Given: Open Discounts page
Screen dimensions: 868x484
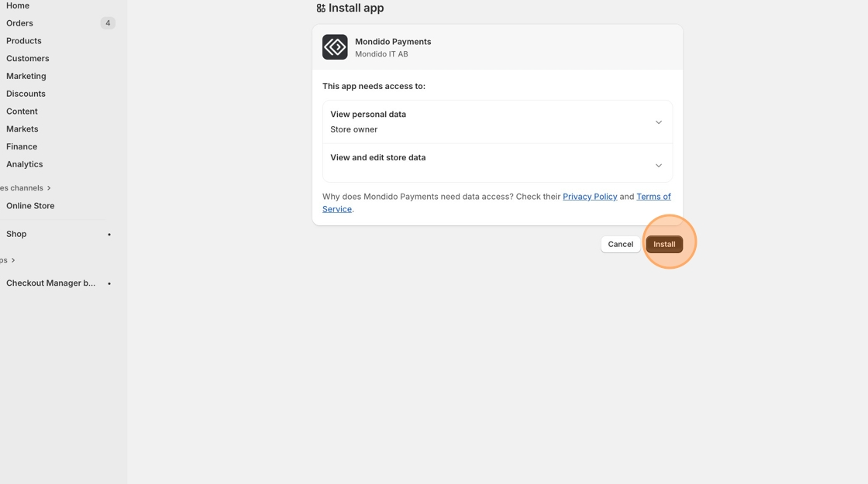Looking at the screenshot, I should click(x=26, y=94).
